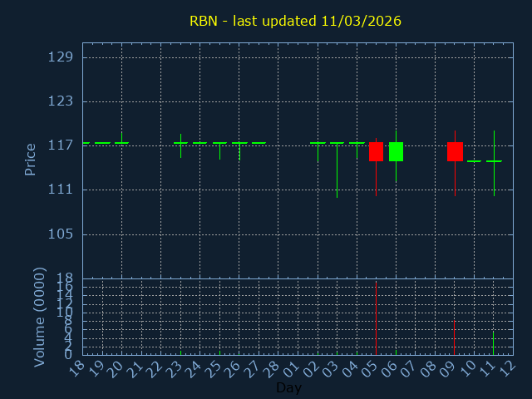Click the candlestick with long wick on day 03
This screenshot has height=399, width=532.
tap(337, 166)
